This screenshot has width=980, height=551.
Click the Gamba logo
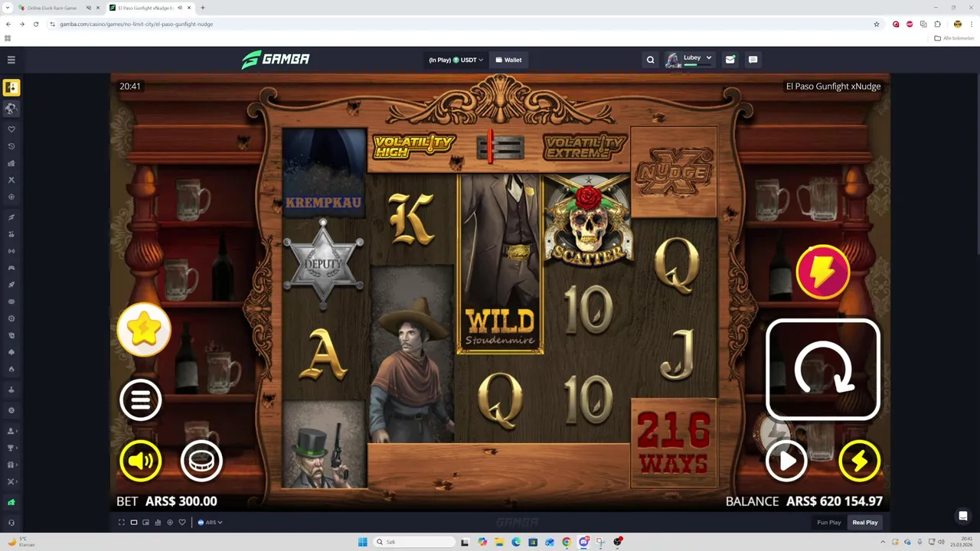(x=276, y=60)
